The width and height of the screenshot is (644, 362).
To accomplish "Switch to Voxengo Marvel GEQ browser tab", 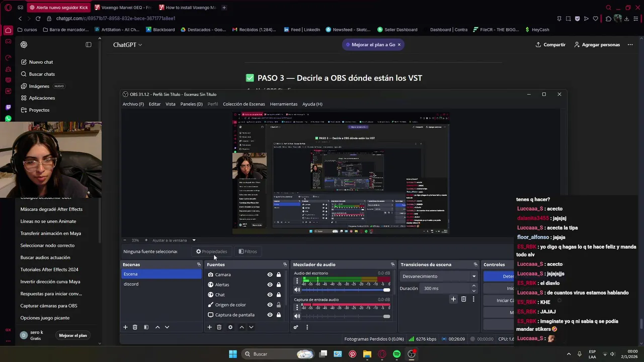I will 123,8.
